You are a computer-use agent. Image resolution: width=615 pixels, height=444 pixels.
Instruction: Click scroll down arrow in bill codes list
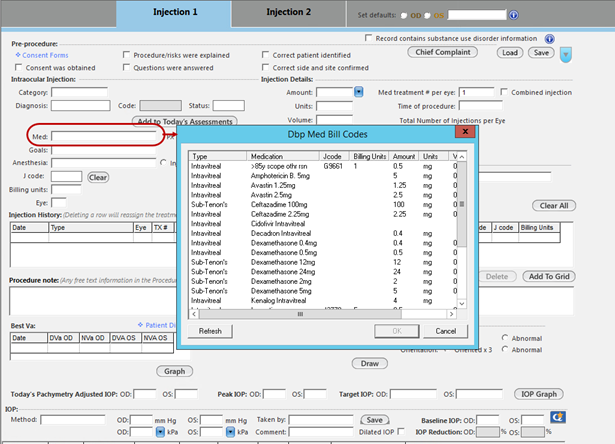[462, 304]
